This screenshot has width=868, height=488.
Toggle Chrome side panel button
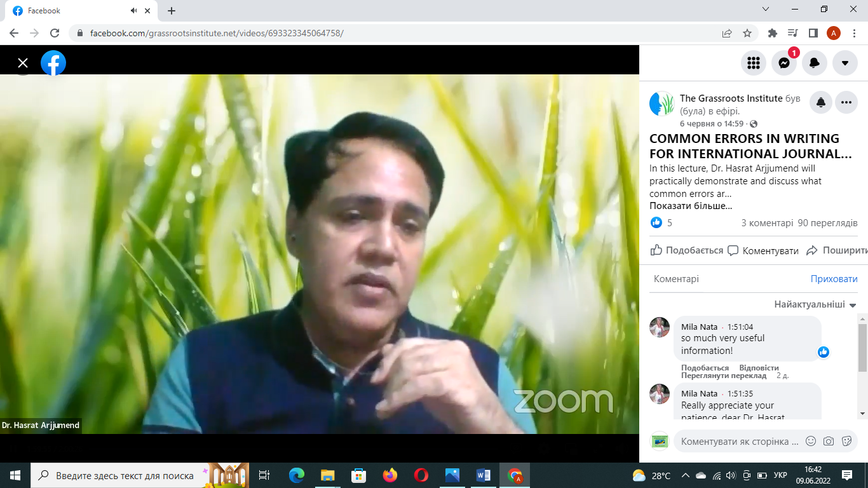click(x=813, y=33)
